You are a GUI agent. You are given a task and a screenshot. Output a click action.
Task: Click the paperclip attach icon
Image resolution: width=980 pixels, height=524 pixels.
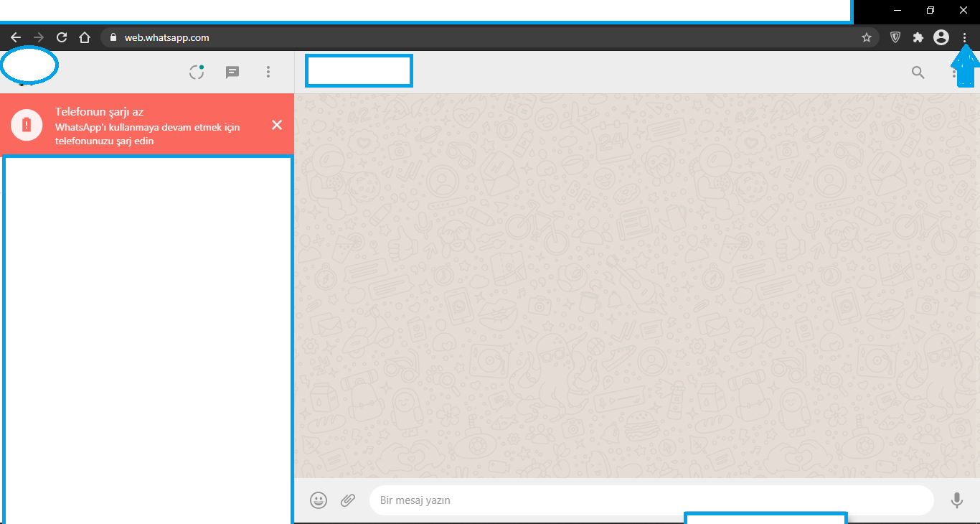[x=348, y=500]
